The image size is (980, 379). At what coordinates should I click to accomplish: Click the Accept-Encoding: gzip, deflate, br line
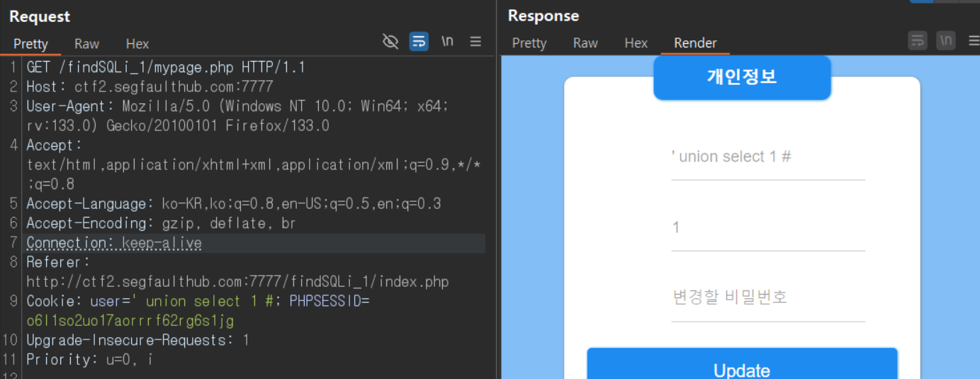coord(161,223)
